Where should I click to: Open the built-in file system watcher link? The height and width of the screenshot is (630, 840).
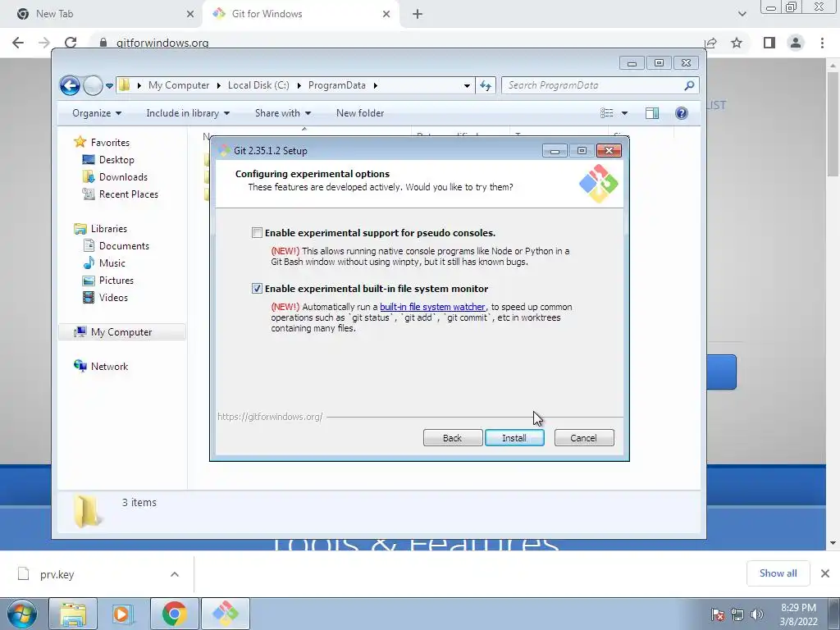click(432, 307)
